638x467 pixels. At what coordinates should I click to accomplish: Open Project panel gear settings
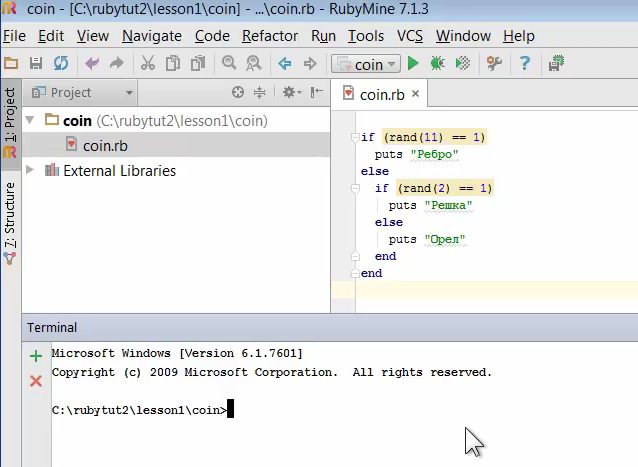[x=291, y=92]
